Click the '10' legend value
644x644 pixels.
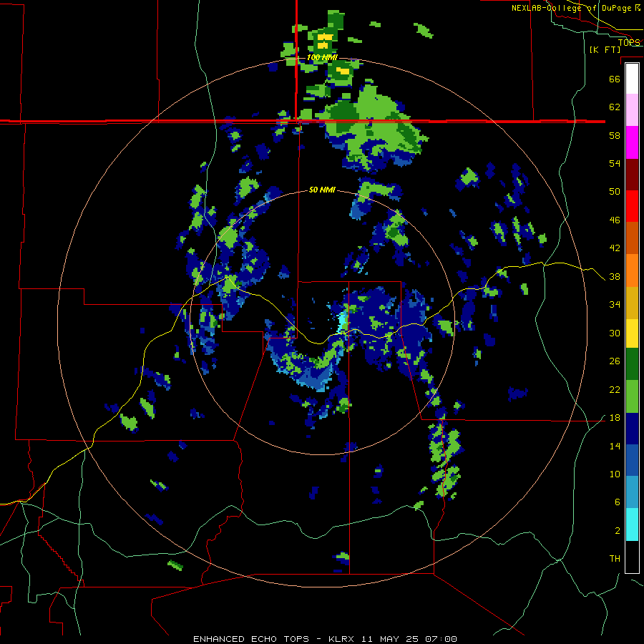[615, 474]
